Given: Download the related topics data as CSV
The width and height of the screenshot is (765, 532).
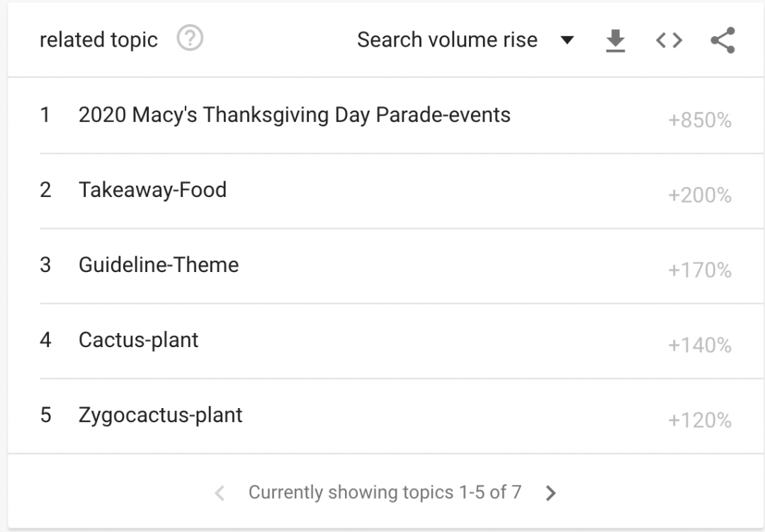Looking at the screenshot, I should click(616, 41).
